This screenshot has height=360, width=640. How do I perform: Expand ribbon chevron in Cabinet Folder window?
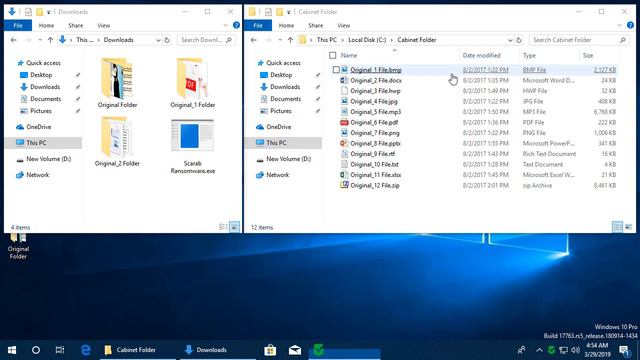(620, 25)
